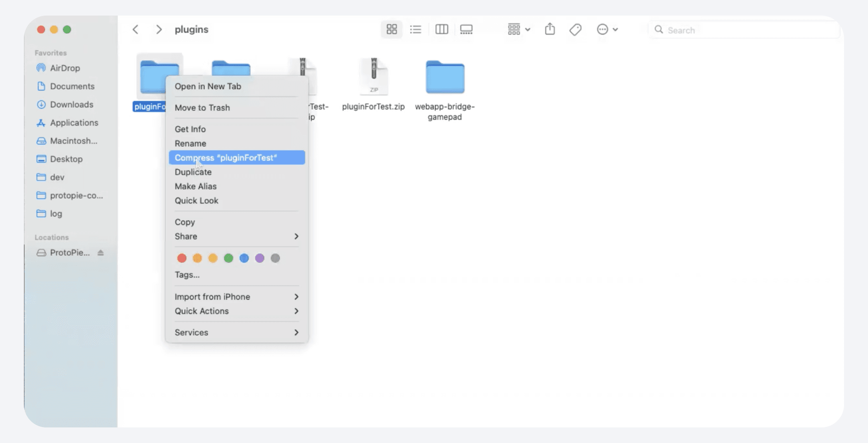Switch to column view
Viewport: 868px width, 443px height.
tap(441, 29)
